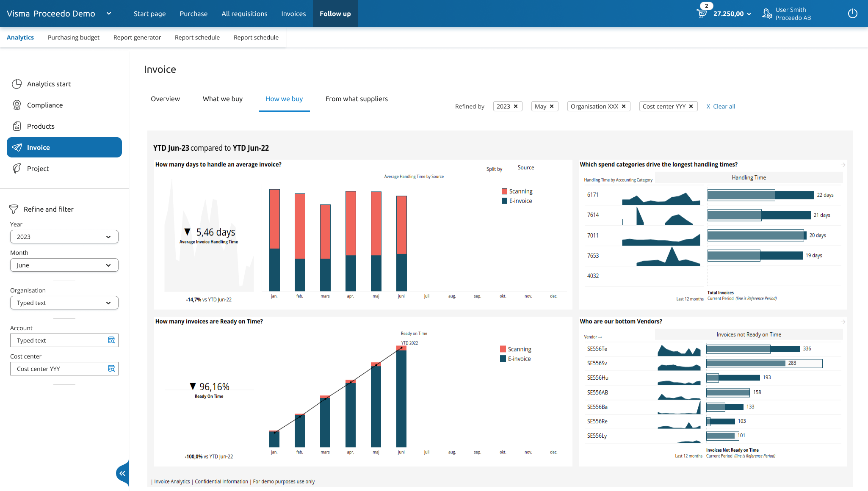Expand the Visma Proceedo Demo chevron
Image resolution: width=868 pixels, height=491 pixels.
coord(109,14)
